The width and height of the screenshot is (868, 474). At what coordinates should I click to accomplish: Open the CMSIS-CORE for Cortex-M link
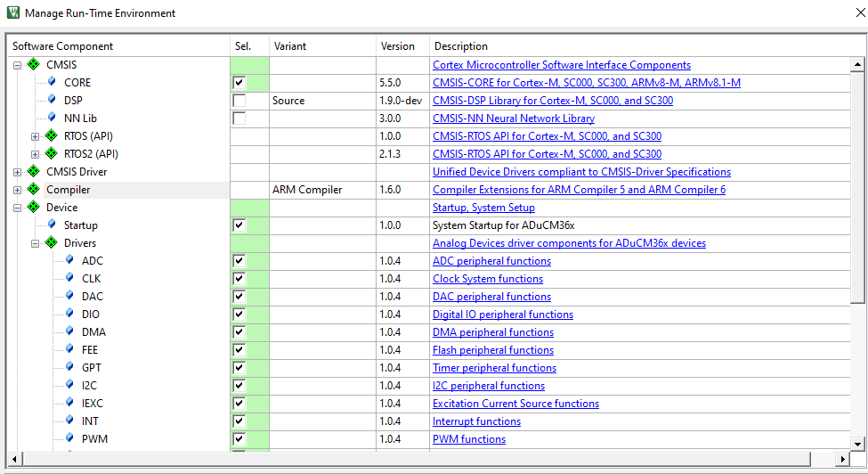pyautogui.click(x=586, y=83)
